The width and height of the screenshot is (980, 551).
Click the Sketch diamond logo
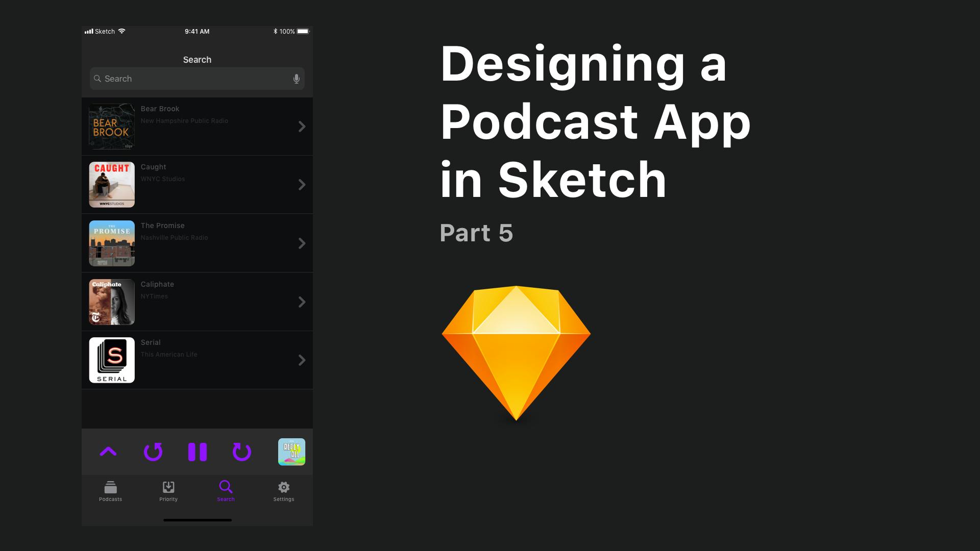tap(516, 353)
